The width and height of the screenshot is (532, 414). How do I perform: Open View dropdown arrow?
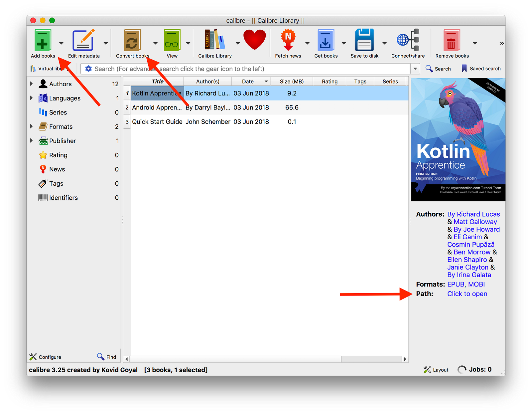[x=188, y=43]
